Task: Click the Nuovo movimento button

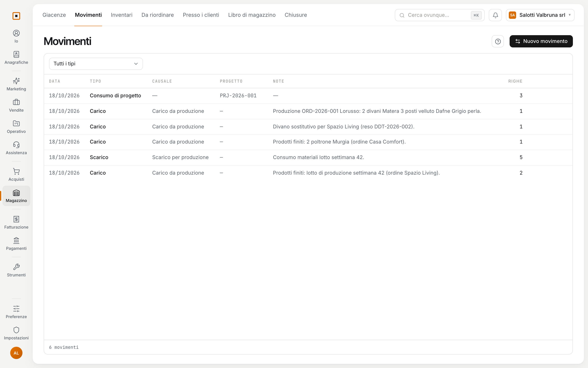Action: (541, 41)
